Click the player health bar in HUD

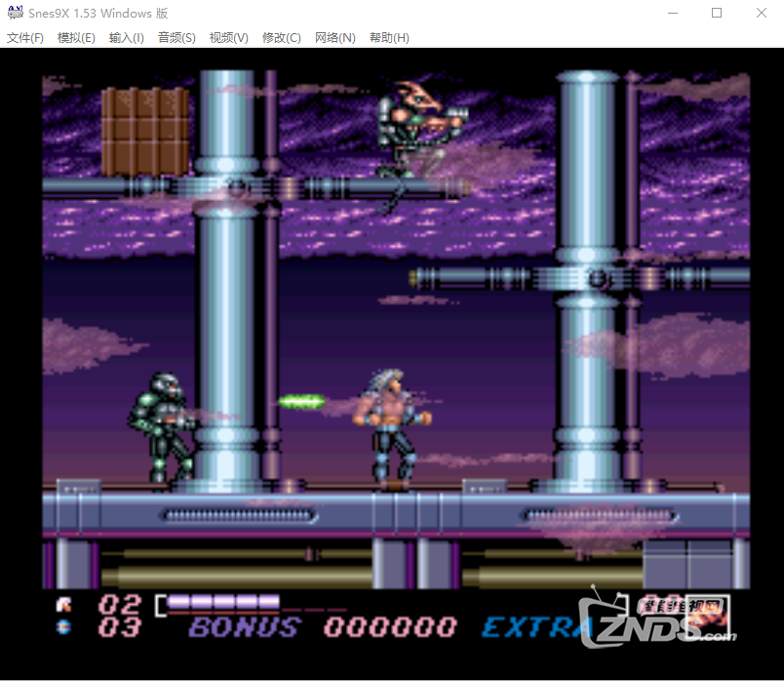pos(222,605)
